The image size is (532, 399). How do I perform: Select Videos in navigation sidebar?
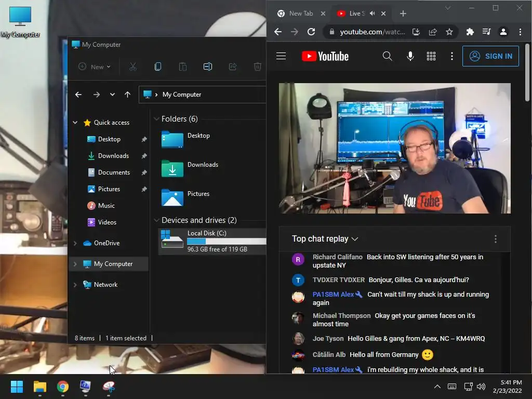[x=107, y=222]
